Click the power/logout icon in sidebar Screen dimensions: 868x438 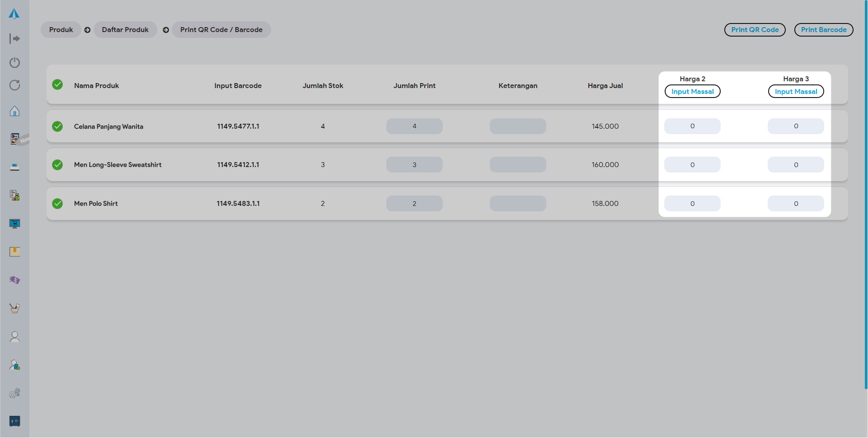14,62
